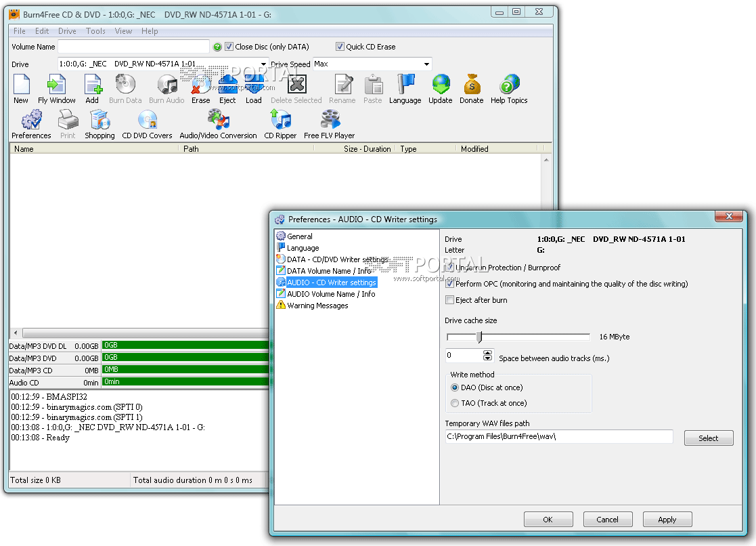Screen dimensions: 756x546
Task: Click the Load disc icon
Action: (254, 85)
